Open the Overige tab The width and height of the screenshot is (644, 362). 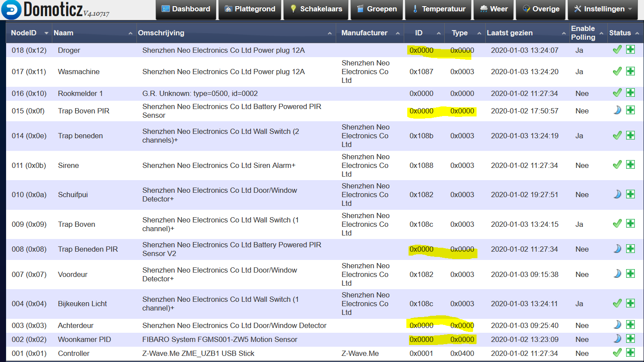point(541,9)
